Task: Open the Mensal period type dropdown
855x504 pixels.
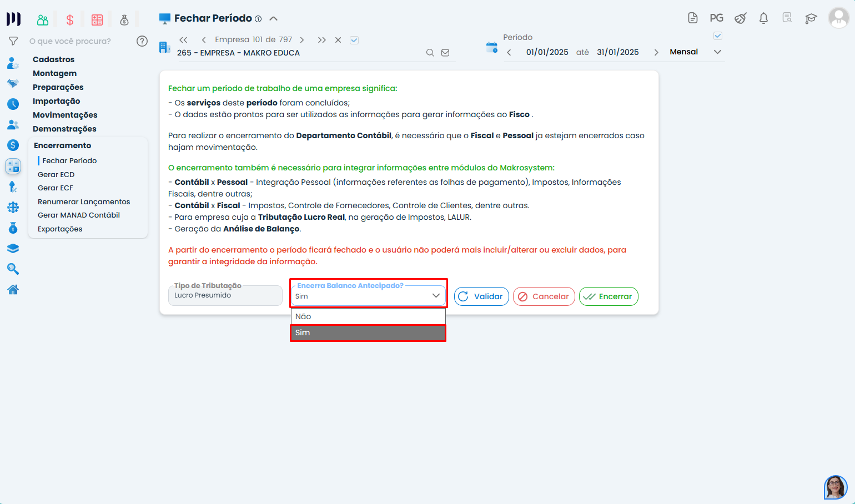Action: pyautogui.click(x=696, y=52)
